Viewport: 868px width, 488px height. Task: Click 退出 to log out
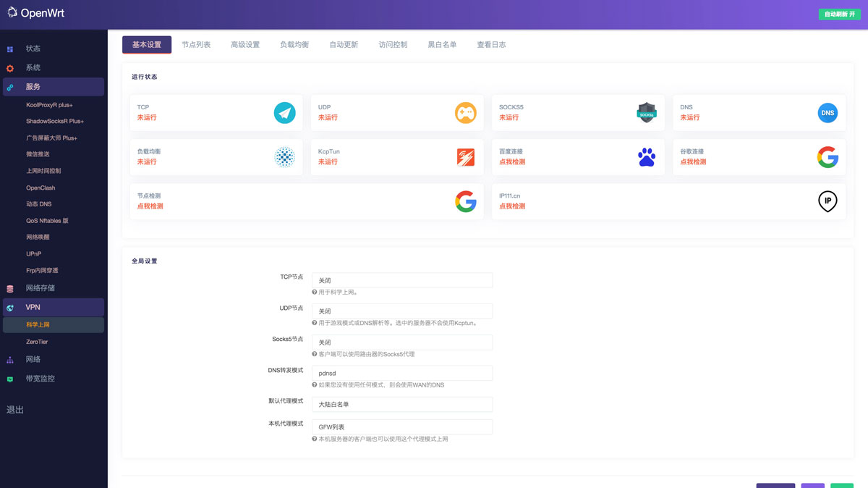[15, 410]
